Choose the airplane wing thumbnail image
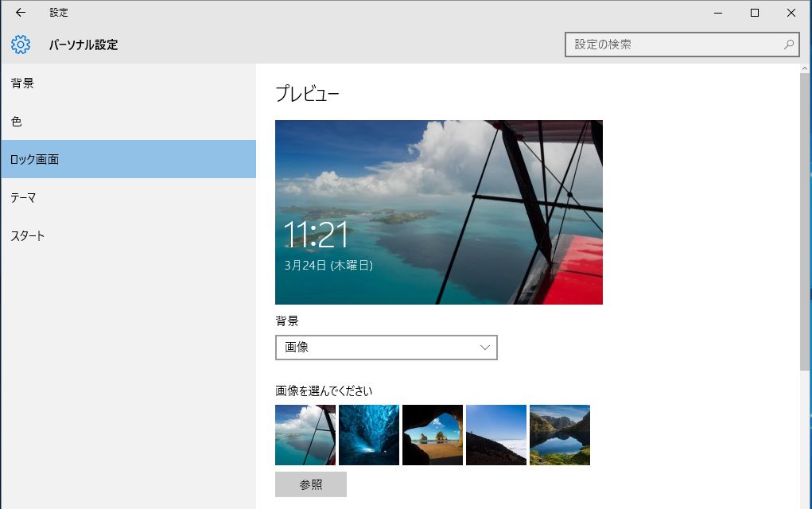 pos(305,435)
